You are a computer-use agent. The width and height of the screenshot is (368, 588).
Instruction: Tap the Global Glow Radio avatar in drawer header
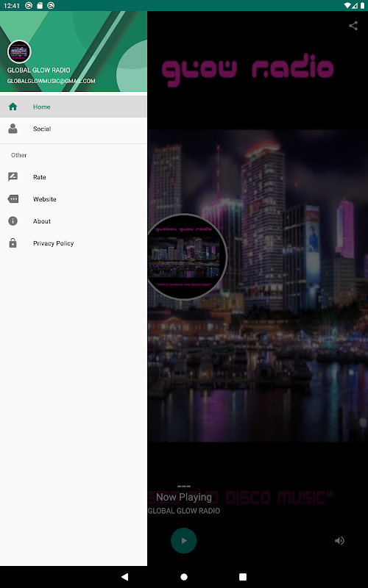tap(19, 51)
